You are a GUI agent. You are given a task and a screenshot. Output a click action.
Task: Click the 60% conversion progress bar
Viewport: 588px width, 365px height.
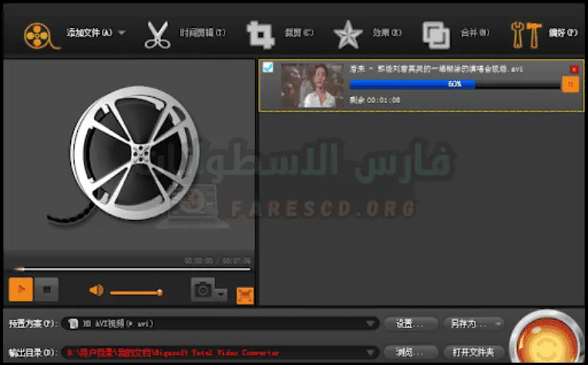click(455, 84)
